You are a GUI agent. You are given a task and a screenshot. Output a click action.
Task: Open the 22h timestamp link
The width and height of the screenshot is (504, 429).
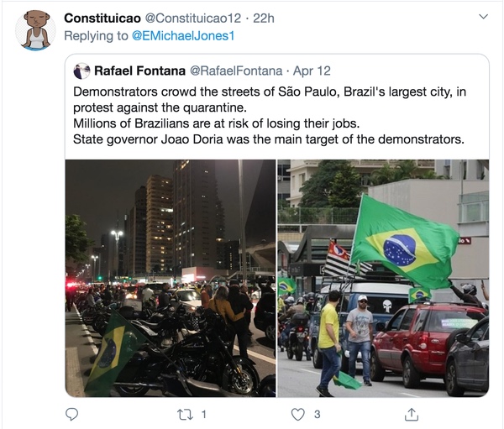(x=264, y=18)
